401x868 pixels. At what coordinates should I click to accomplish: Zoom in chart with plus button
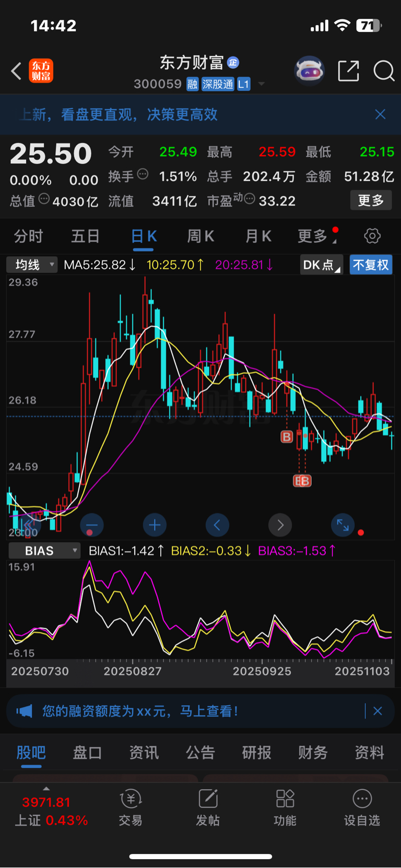pyautogui.click(x=155, y=525)
